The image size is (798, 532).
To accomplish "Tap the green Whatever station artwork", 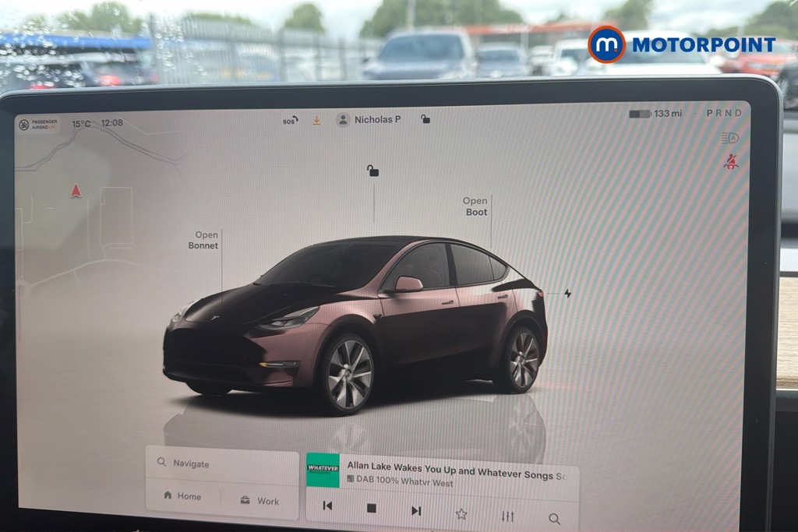I will click(323, 470).
